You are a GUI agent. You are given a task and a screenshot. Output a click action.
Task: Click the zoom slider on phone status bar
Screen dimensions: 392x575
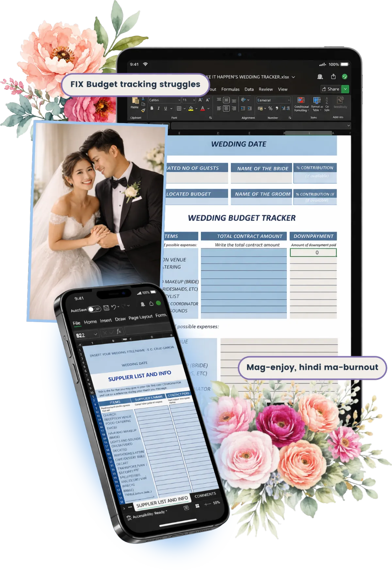207,505
